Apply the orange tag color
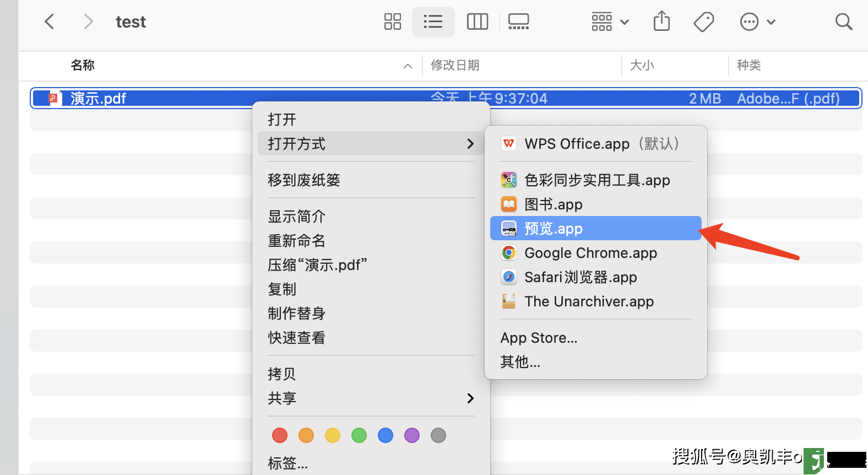 306,435
